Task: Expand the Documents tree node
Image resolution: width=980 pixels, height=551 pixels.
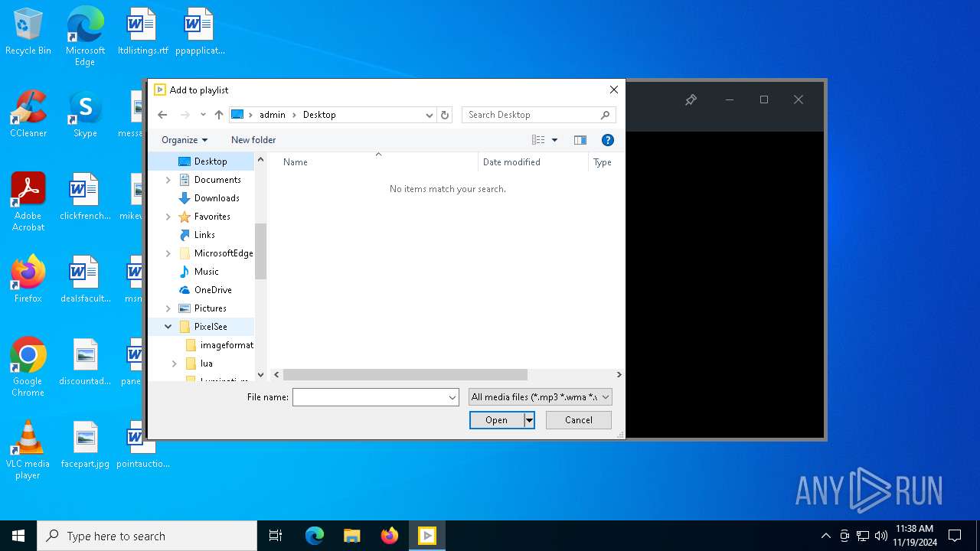Action: [168, 180]
